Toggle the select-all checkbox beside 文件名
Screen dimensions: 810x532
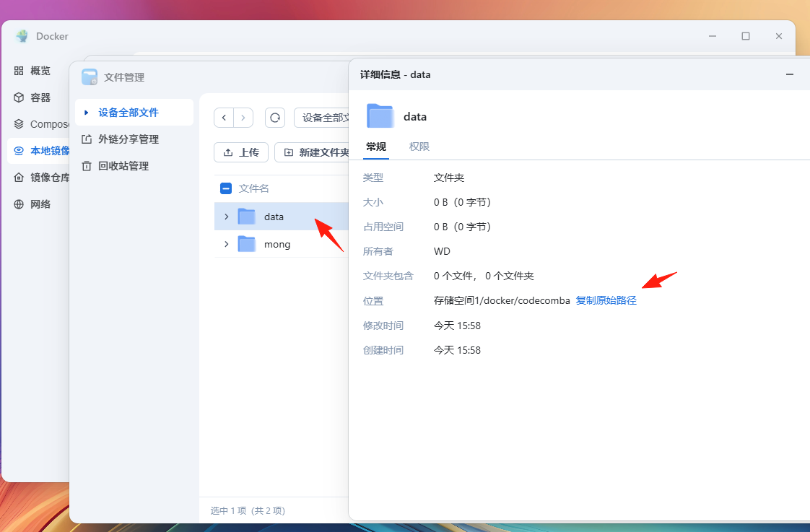(226, 188)
